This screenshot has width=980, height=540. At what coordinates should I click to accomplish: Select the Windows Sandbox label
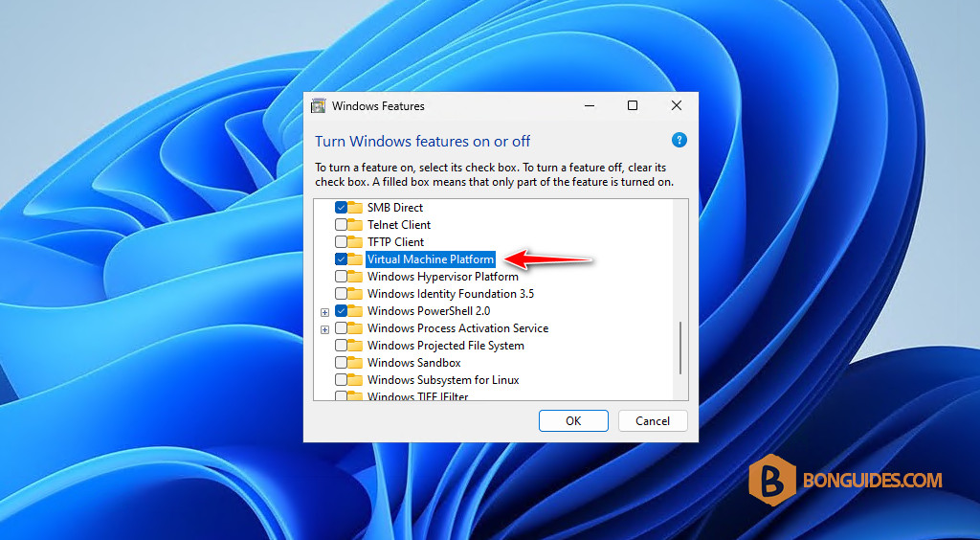point(413,363)
